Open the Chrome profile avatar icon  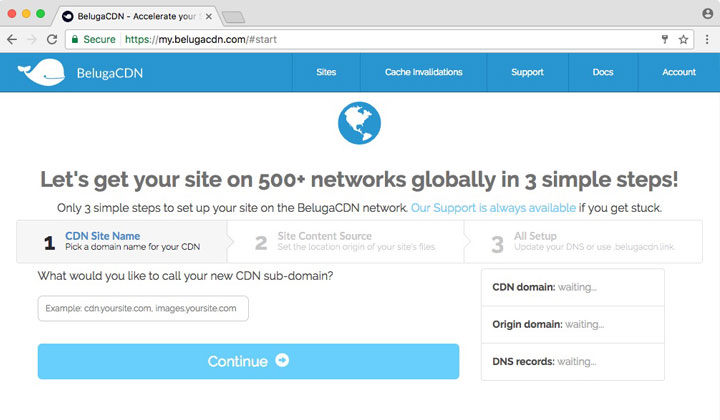(x=708, y=14)
